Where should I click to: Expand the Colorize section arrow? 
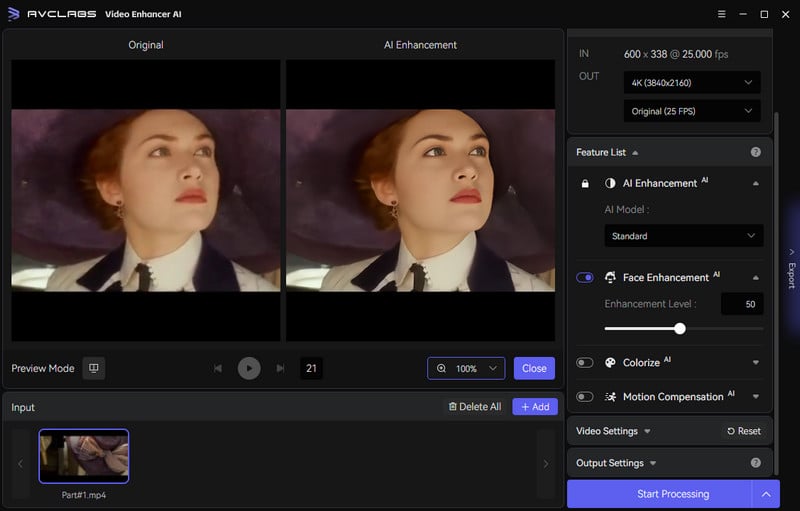tap(756, 363)
